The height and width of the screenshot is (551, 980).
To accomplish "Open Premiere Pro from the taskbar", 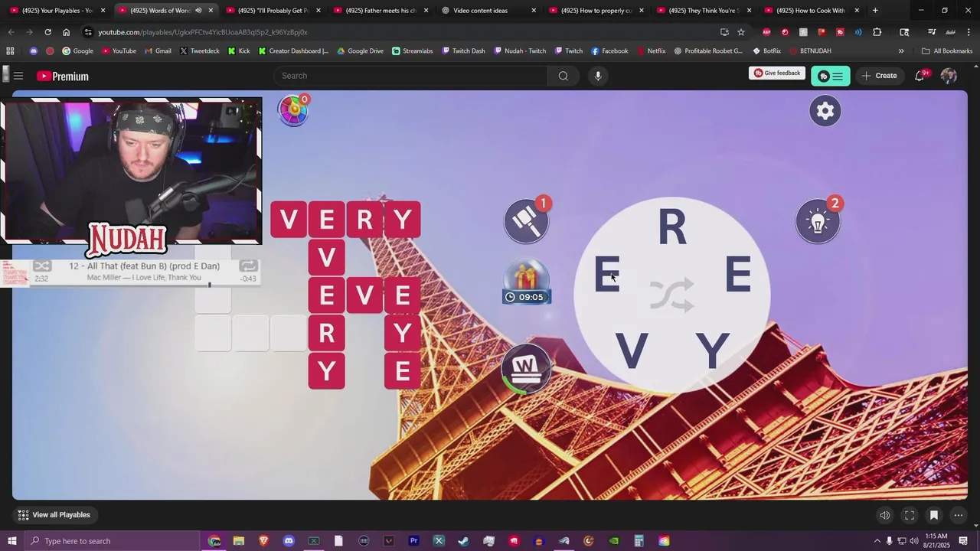I will [413, 541].
